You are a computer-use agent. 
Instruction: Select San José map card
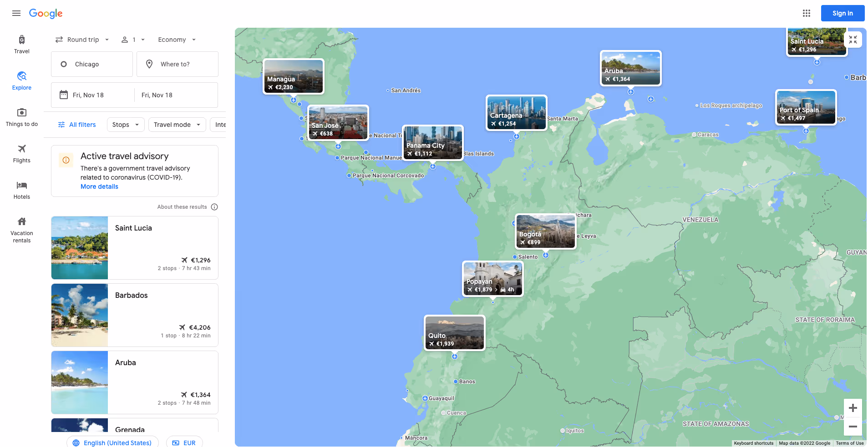click(x=338, y=123)
